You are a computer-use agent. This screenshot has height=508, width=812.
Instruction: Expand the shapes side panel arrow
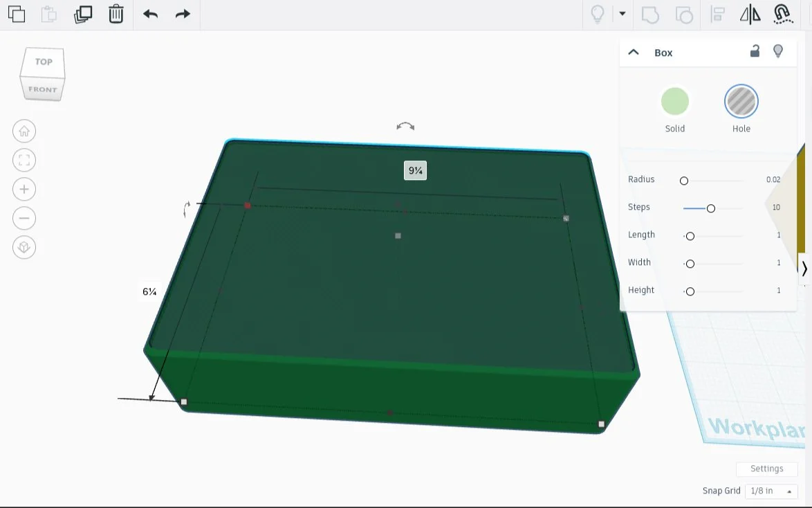804,269
